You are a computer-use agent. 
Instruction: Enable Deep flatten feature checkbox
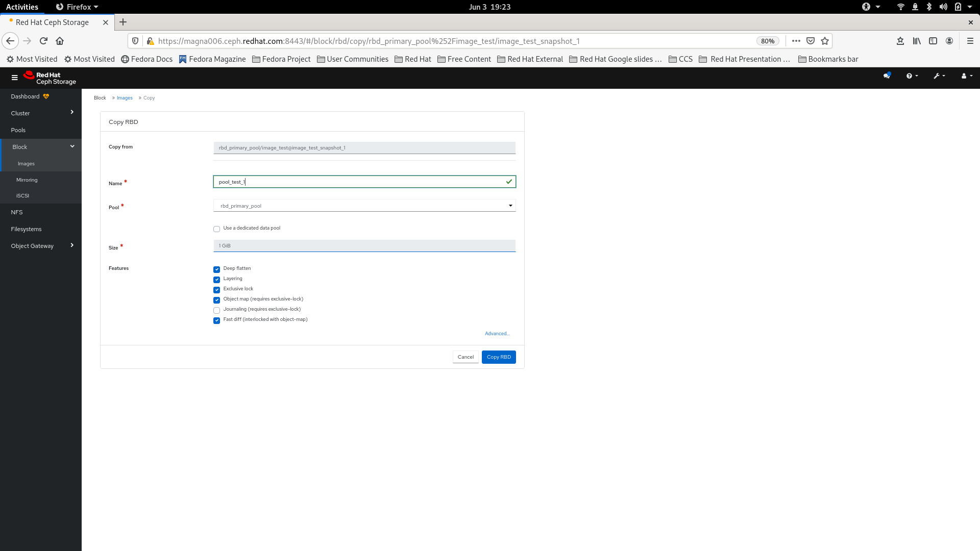(217, 269)
